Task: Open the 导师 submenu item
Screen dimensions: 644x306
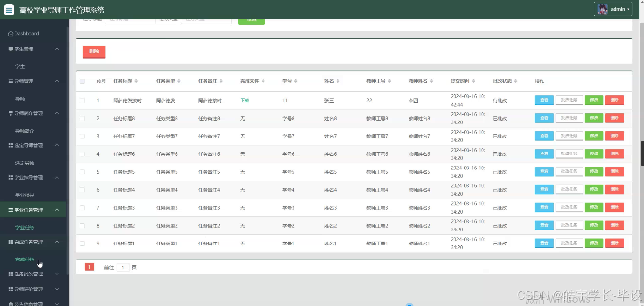Action: pos(20,99)
